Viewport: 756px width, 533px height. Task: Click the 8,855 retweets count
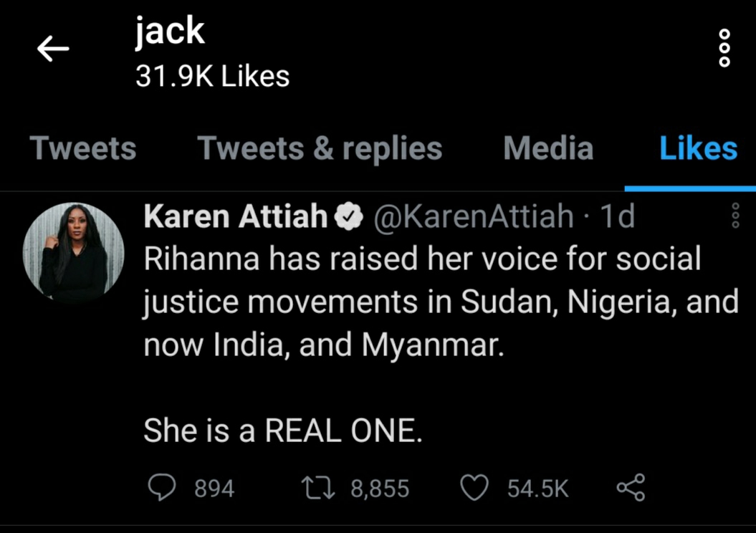[x=380, y=489]
